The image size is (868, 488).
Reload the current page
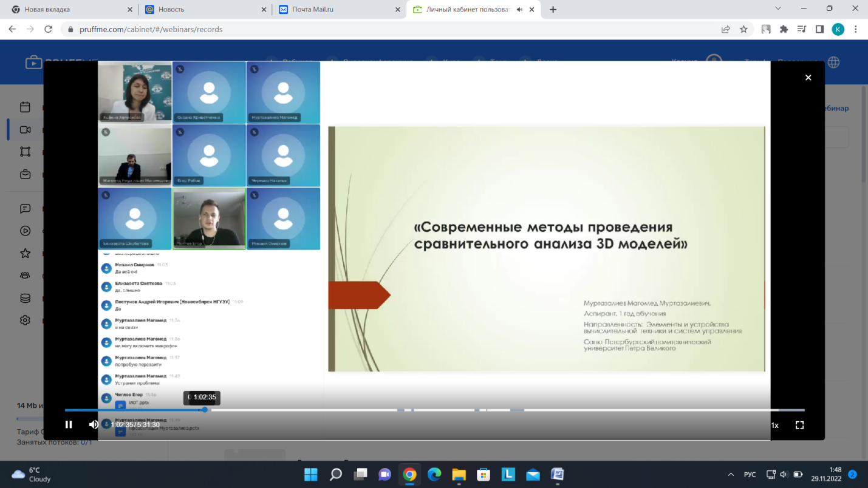click(49, 29)
